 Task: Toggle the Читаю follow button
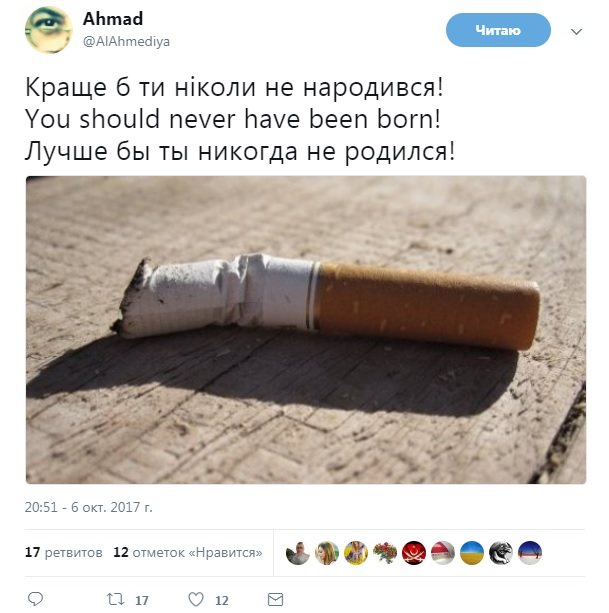coord(498,30)
